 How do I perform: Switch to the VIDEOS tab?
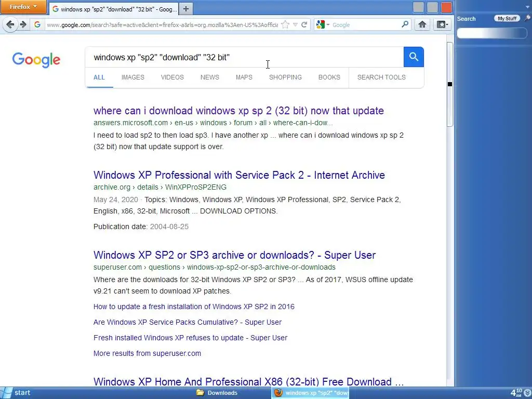pyautogui.click(x=172, y=77)
